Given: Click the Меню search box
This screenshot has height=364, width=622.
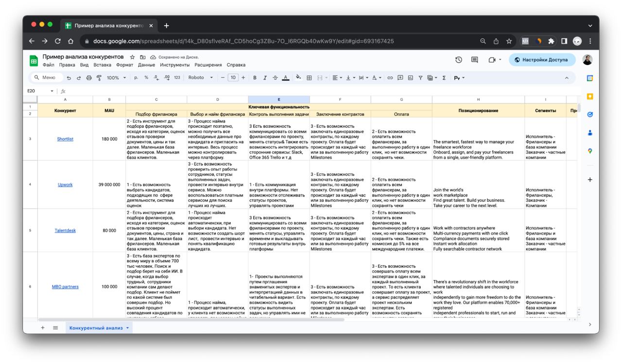Looking at the screenshot, I should pyautogui.click(x=46, y=78).
